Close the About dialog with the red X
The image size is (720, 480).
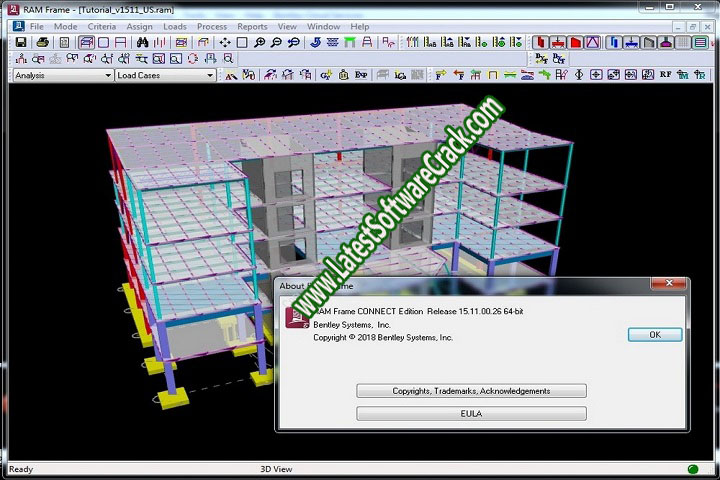click(669, 283)
